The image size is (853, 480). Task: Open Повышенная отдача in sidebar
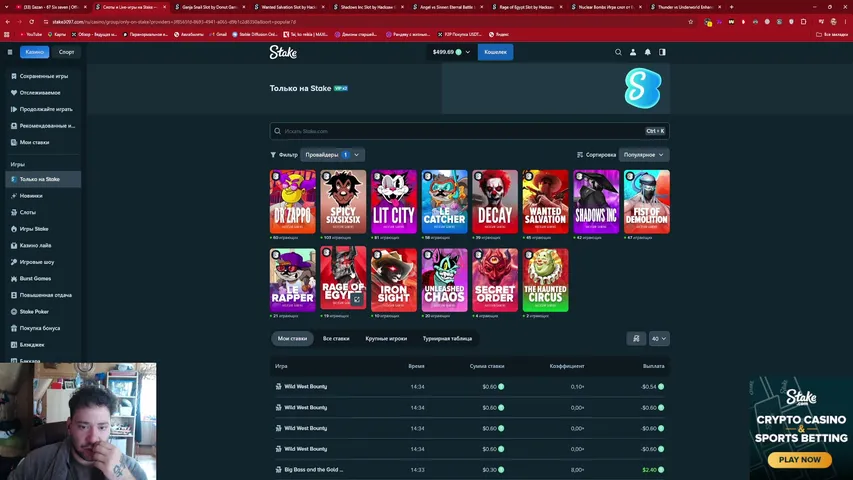[x=43, y=296]
